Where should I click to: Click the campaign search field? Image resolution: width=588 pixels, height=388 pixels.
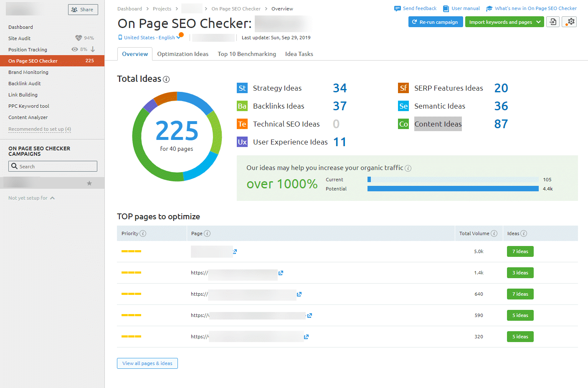tap(53, 166)
